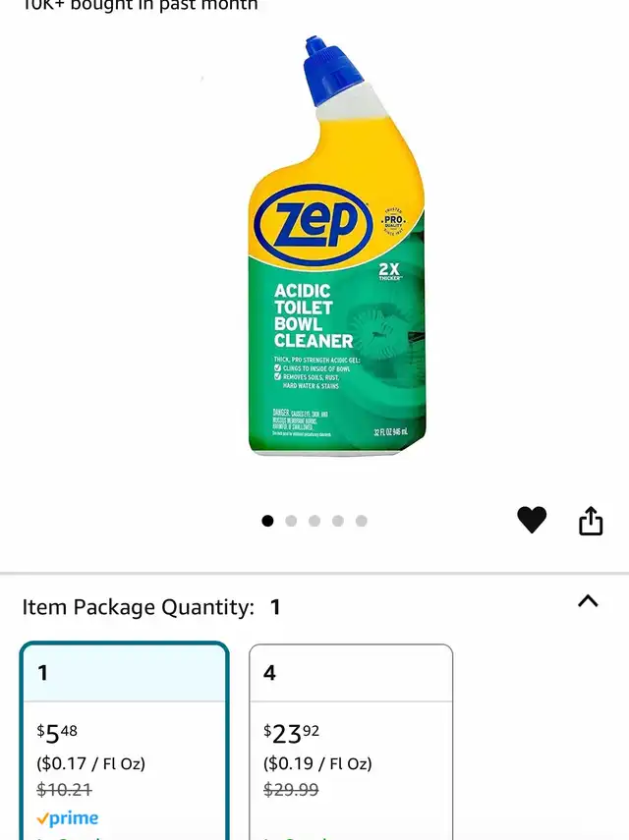Tap the $23.92 price text
The image size is (629, 840).
[291, 733]
